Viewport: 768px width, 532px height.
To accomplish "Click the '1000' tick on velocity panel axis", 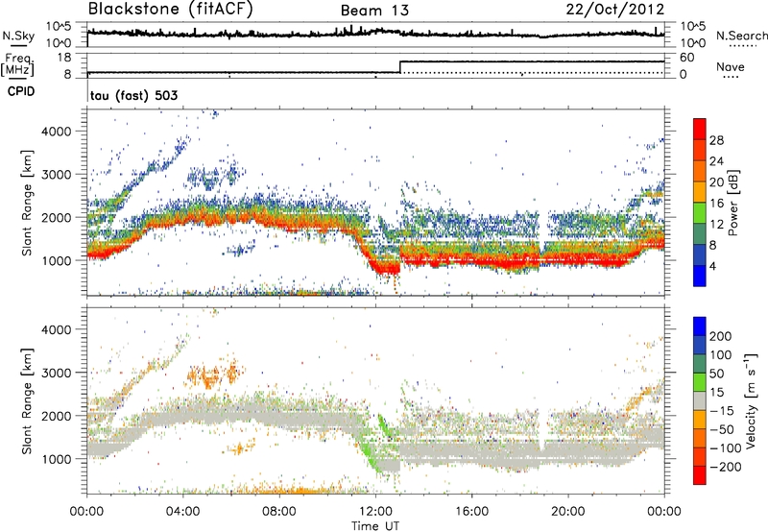I will [x=57, y=459].
